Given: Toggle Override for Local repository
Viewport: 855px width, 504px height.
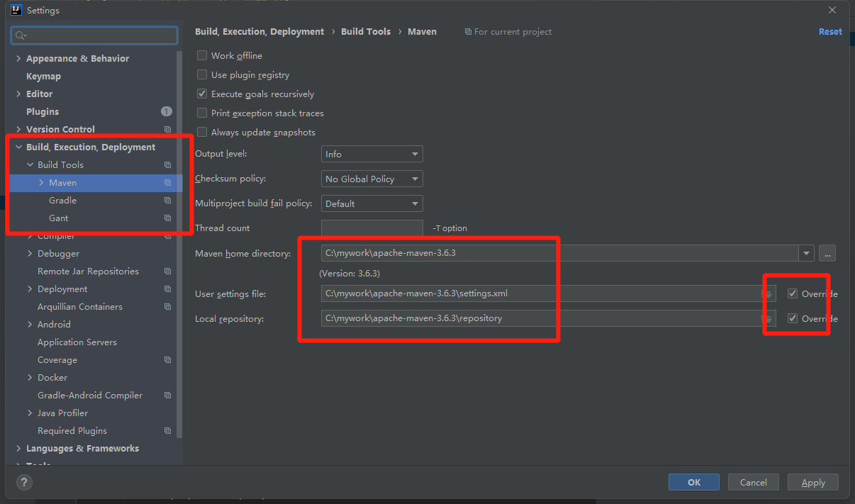Looking at the screenshot, I should 793,318.
